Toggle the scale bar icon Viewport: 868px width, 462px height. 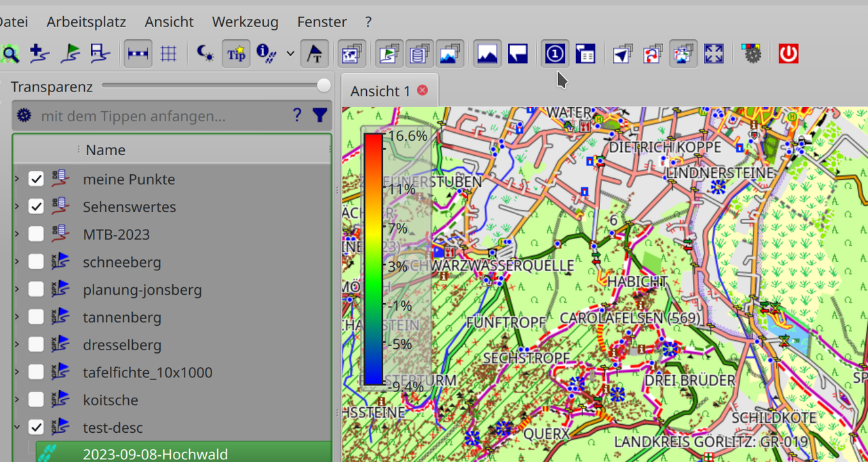point(138,54)
